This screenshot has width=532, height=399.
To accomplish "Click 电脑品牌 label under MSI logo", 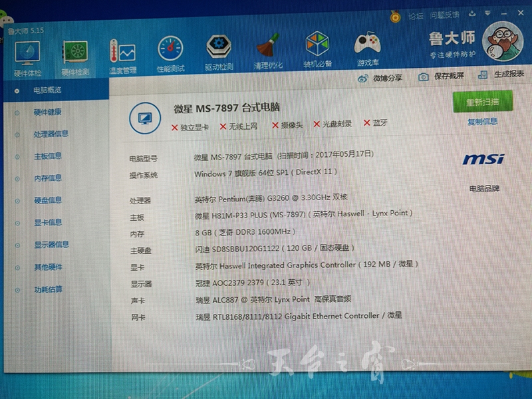I will point(484,189).
